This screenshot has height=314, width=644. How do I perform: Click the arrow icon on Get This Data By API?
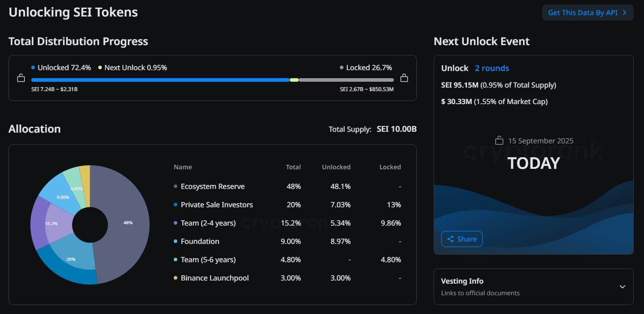click(x=624, y=13)
